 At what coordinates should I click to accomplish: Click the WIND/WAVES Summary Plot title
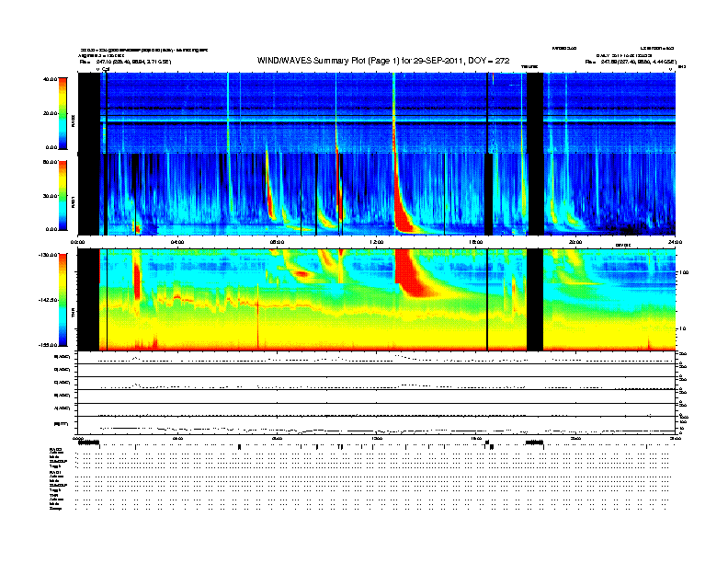pyautogui.click(x=383, y=61)
